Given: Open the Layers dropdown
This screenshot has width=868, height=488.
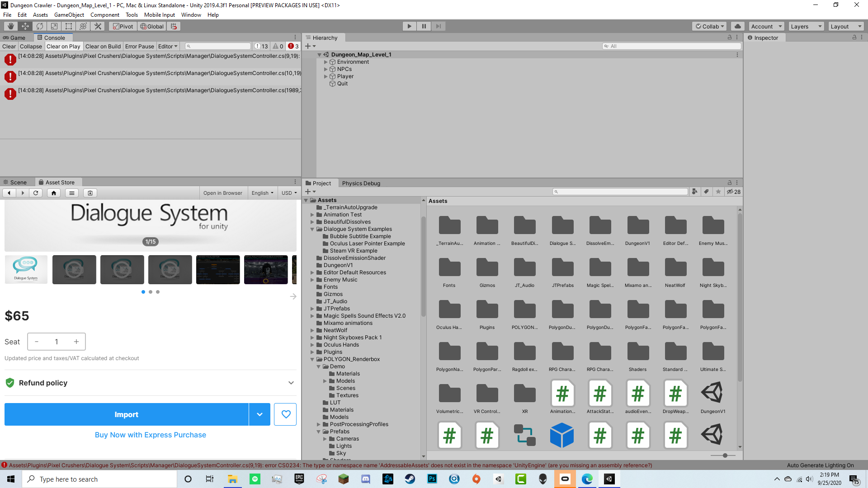Looking at the screenshot, I should 806,26.
